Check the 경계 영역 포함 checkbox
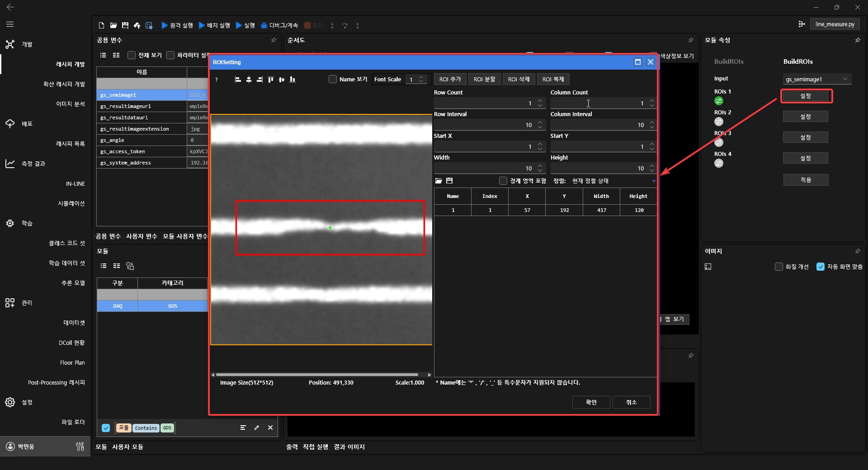Image resolution: width=868 pixels, height=470 pixels. [x=503, y=181]
